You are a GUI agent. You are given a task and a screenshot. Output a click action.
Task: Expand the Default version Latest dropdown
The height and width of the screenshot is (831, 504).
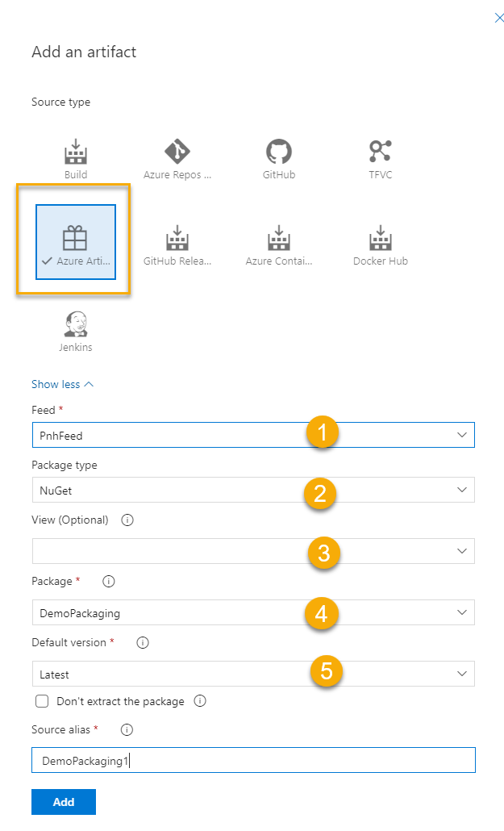[253, 674]
